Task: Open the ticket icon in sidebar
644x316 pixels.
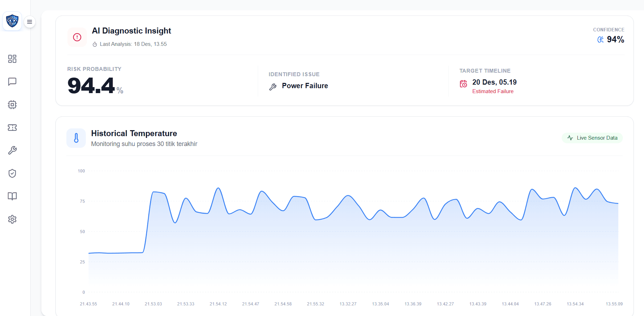Action: [x=12, y=128]
